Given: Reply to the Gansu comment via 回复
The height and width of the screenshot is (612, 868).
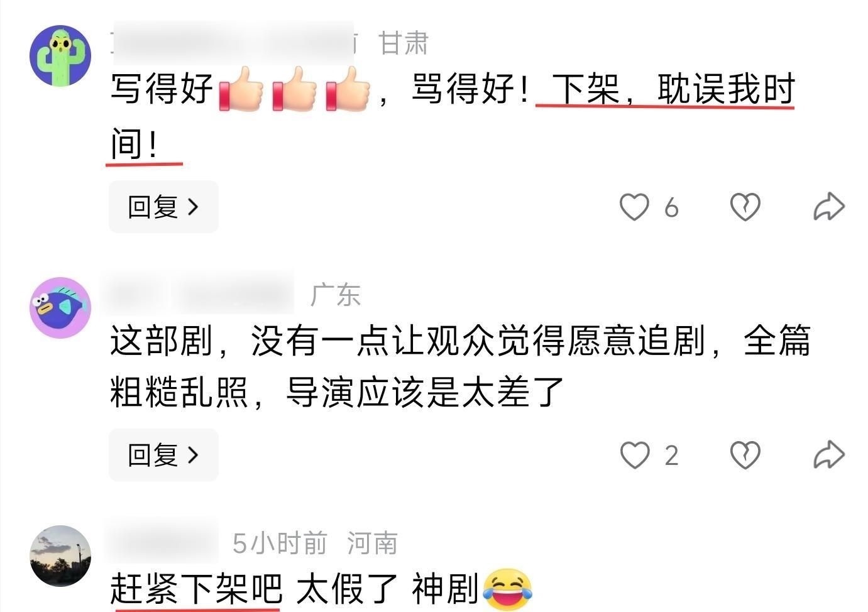Looking at the screenshot, I should (163, 207).
